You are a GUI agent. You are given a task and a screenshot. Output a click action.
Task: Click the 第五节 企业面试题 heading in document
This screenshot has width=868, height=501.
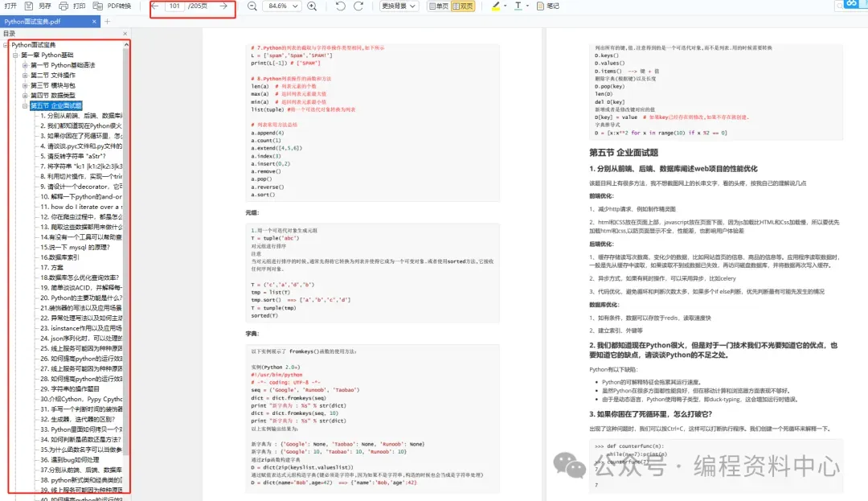[x=624, y=152]
